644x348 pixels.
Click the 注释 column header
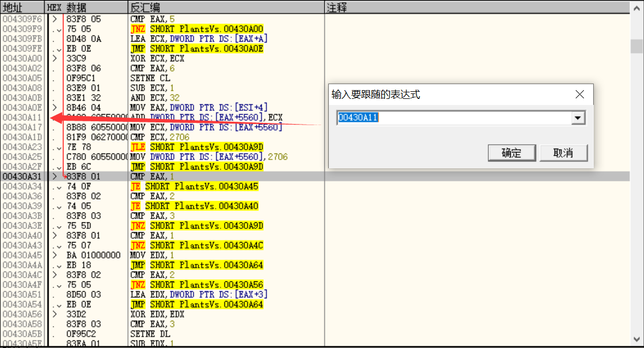(477, 8)
